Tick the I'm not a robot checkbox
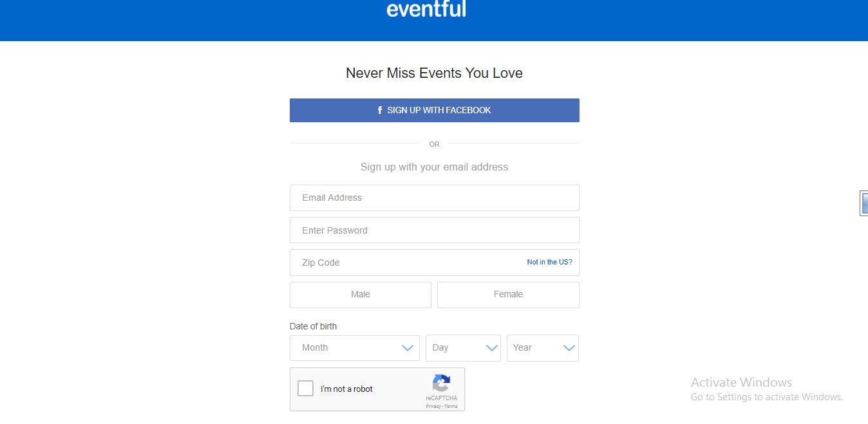868x424 pixels. pos(306,389)
